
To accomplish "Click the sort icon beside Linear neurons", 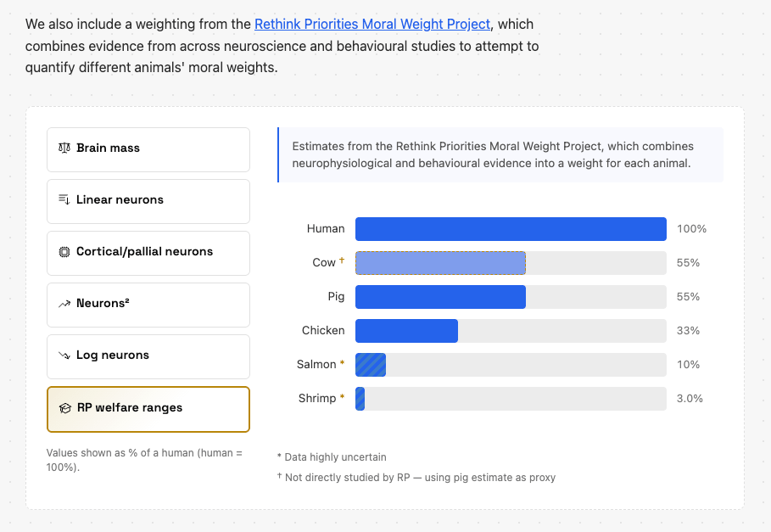I will point(64,199).
